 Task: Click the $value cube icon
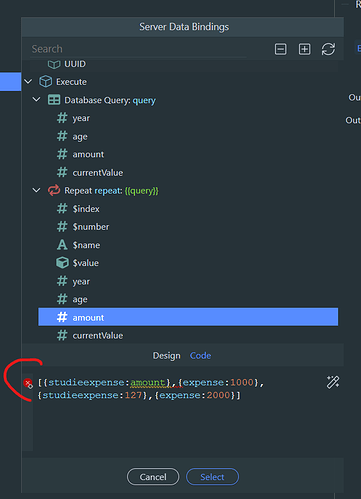click(62, 263)
